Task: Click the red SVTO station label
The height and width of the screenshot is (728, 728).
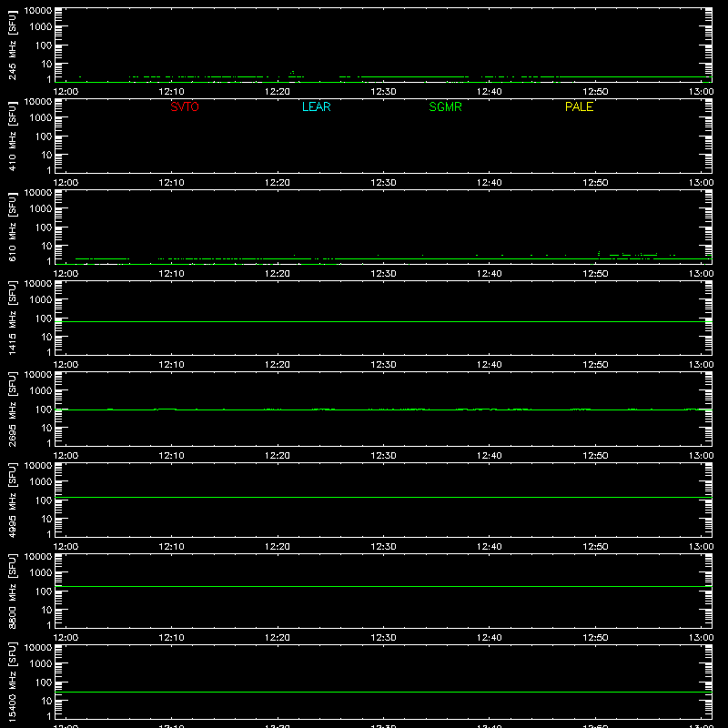Action: tap(185, 106)
